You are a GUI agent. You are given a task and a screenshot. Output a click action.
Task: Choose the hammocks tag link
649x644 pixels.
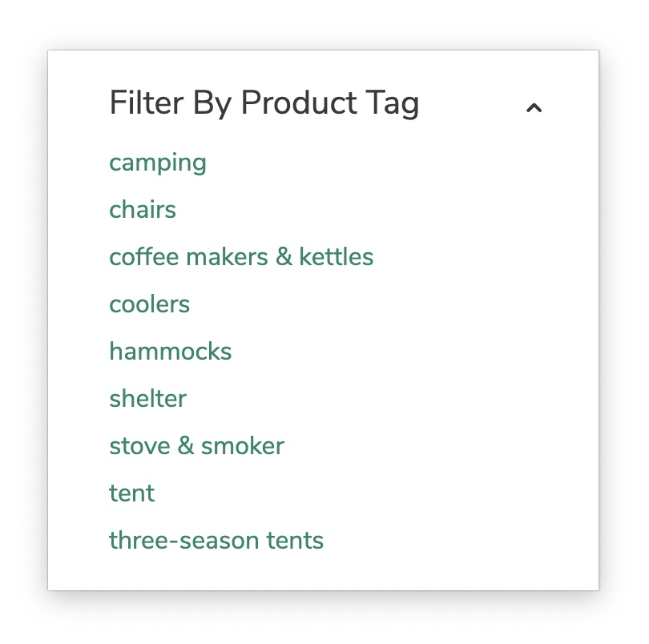coord(171,352)
